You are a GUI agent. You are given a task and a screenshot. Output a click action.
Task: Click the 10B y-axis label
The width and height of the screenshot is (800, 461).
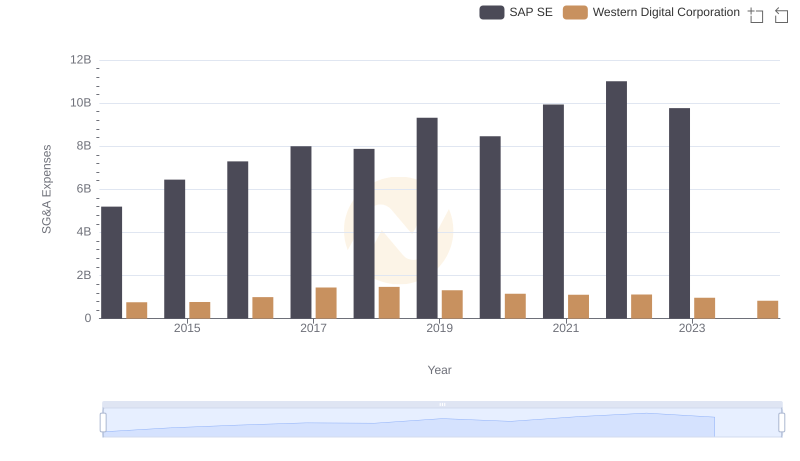pos(81,103)
